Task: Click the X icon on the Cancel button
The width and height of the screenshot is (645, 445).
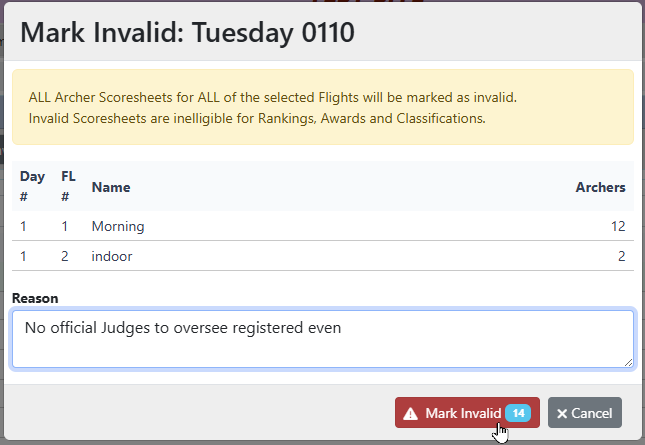Action: pyautogui.click(x=562, y=414)
